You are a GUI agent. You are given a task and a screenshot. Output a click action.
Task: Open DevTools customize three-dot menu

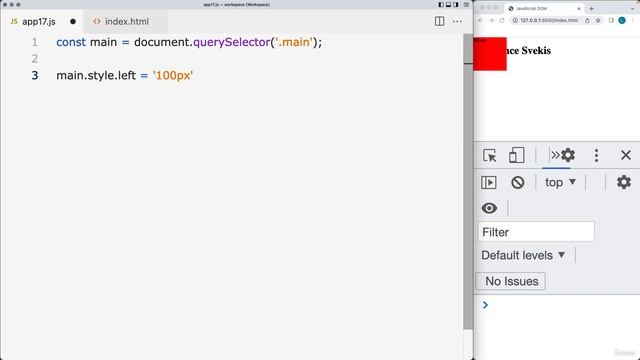(596, 156)
